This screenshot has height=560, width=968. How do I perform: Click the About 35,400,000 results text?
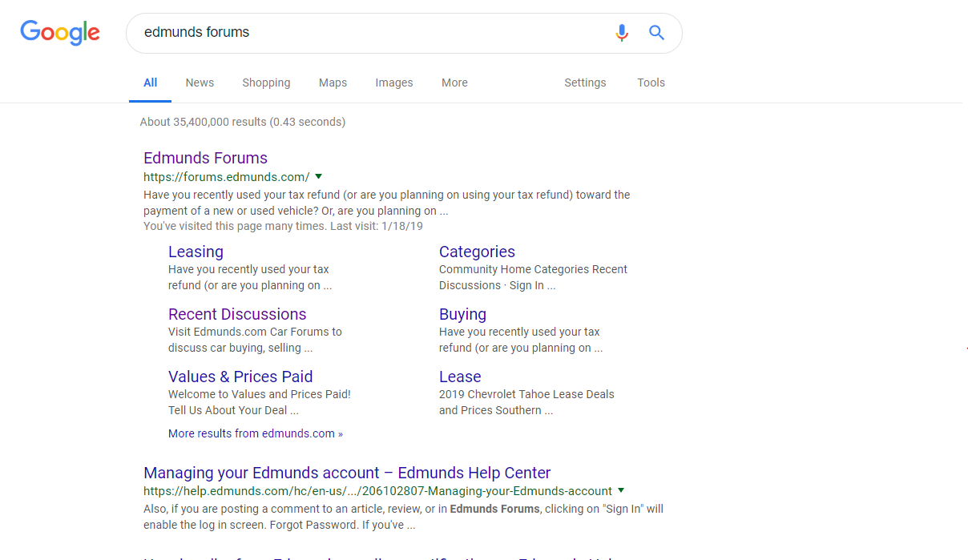[x=243, y=122]
